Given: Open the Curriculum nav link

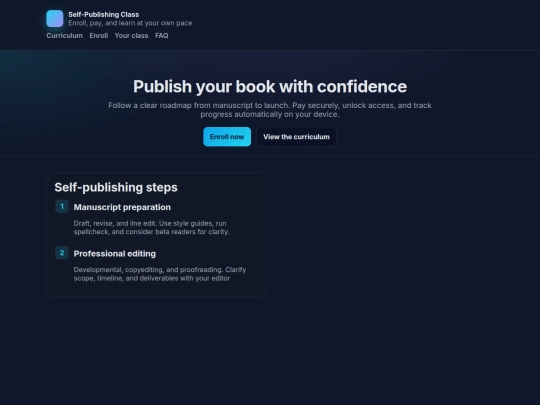Looking at the screenshot, I should 64,36.
